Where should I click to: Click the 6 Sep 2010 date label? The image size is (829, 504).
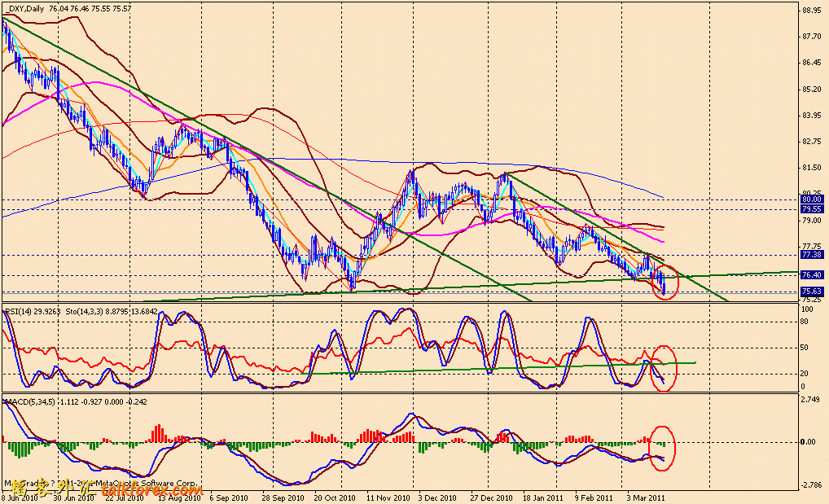coord(229,498)
